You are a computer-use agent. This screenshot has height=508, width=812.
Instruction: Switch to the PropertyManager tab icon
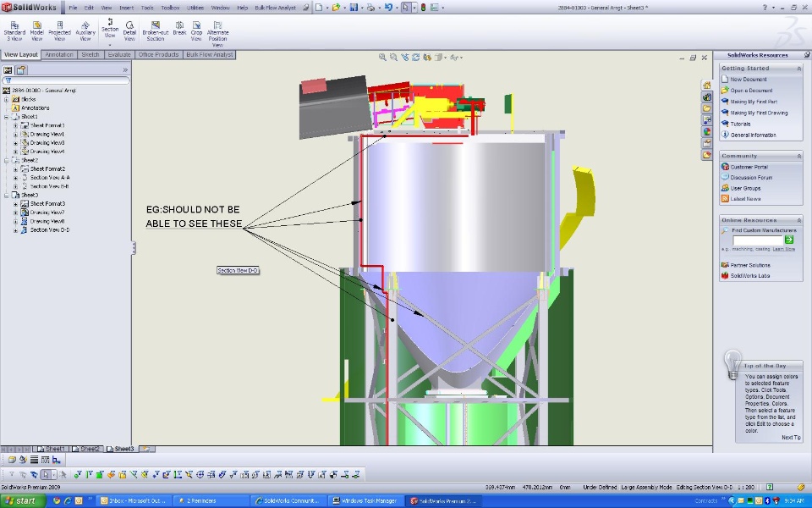(x=20, y=70)
